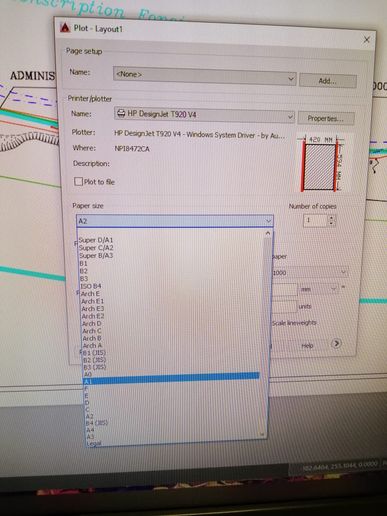The image size is (387, 516).
Task: Enable the Plot to file checkbox
Action: point(78,181)
